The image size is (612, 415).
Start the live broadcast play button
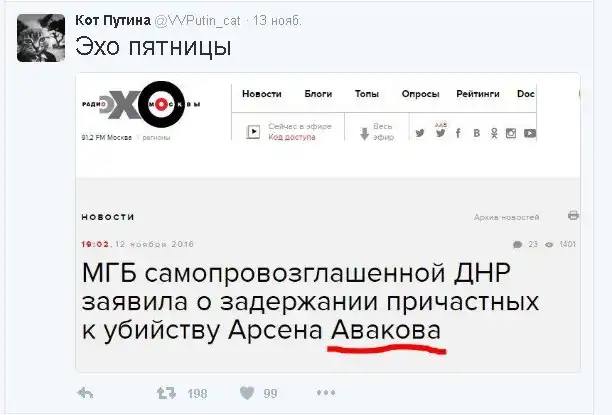click(x=253, y=132)
